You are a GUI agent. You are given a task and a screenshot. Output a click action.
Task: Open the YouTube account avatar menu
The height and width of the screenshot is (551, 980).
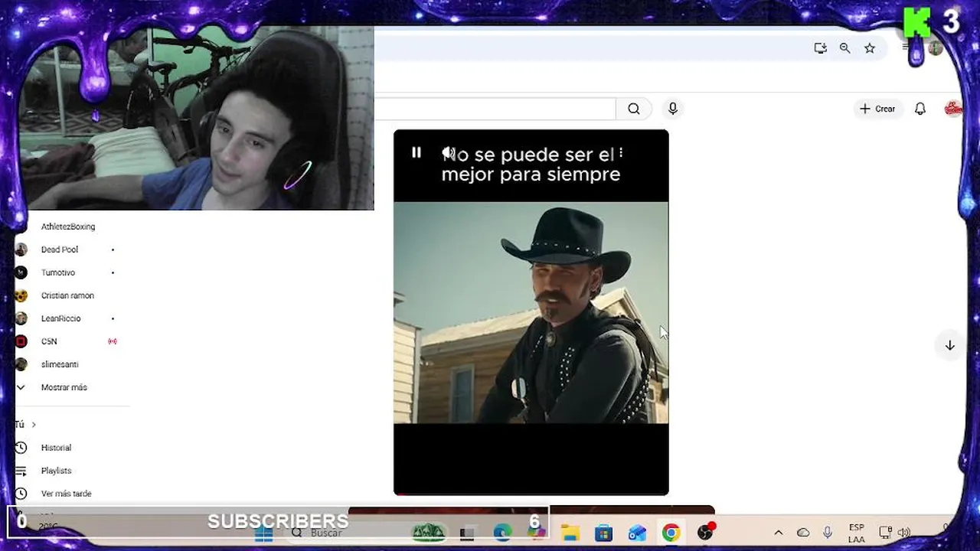tap(953, 109)
